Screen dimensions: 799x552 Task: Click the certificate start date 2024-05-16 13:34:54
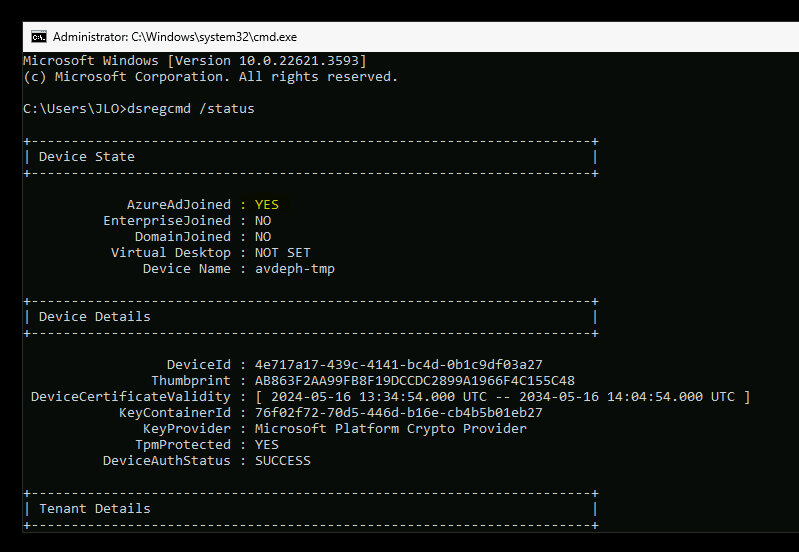pos(363,397)
